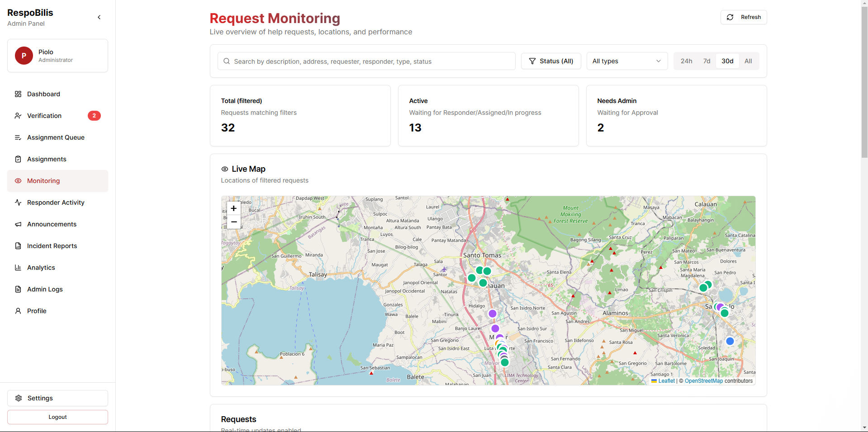
Task: Click the Assignment Queue list icon
Action: 18,137
